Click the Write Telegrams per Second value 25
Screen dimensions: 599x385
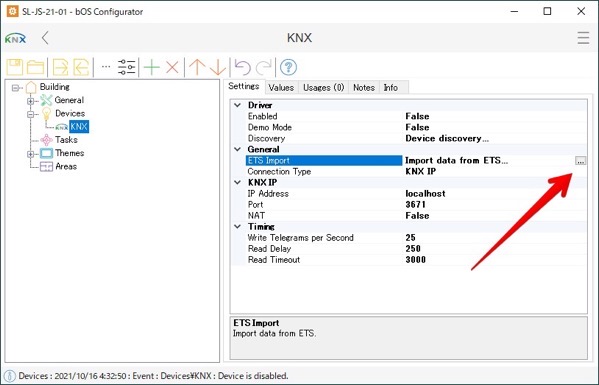pyautogui.click(x=410, y=238)
